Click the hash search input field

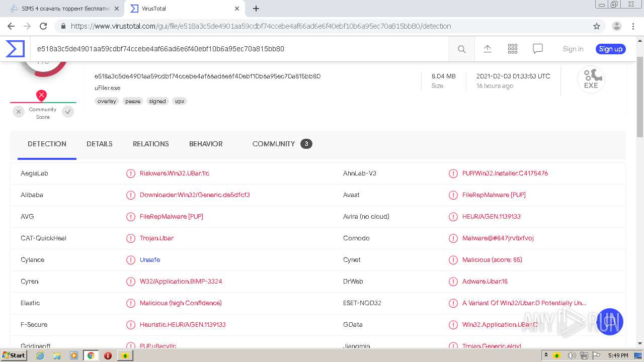coord(239,49)
